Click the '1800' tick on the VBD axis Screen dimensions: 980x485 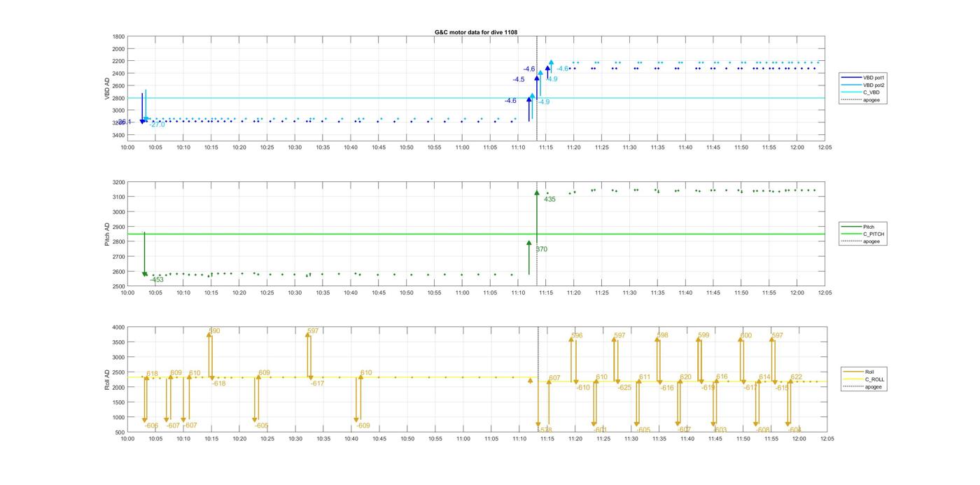[119, 36]
